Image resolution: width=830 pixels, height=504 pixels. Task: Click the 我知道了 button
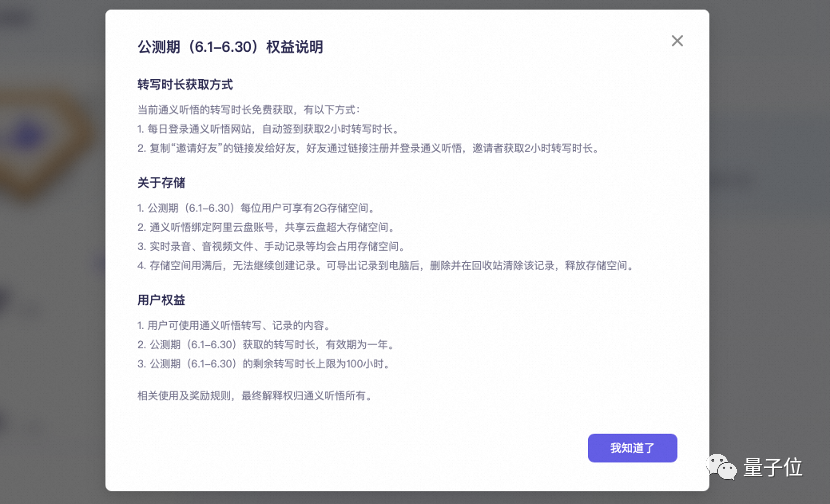coord(632,448)
